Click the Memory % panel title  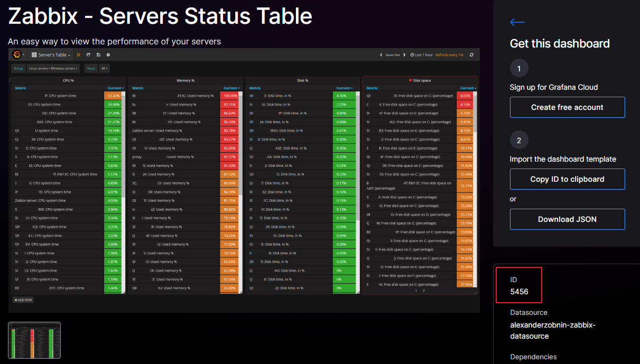coord(185,80)
